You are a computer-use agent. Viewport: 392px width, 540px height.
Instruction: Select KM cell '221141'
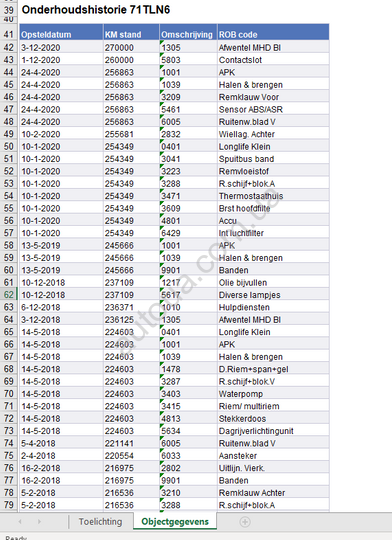pyautogui.click(x=131, y=443)
